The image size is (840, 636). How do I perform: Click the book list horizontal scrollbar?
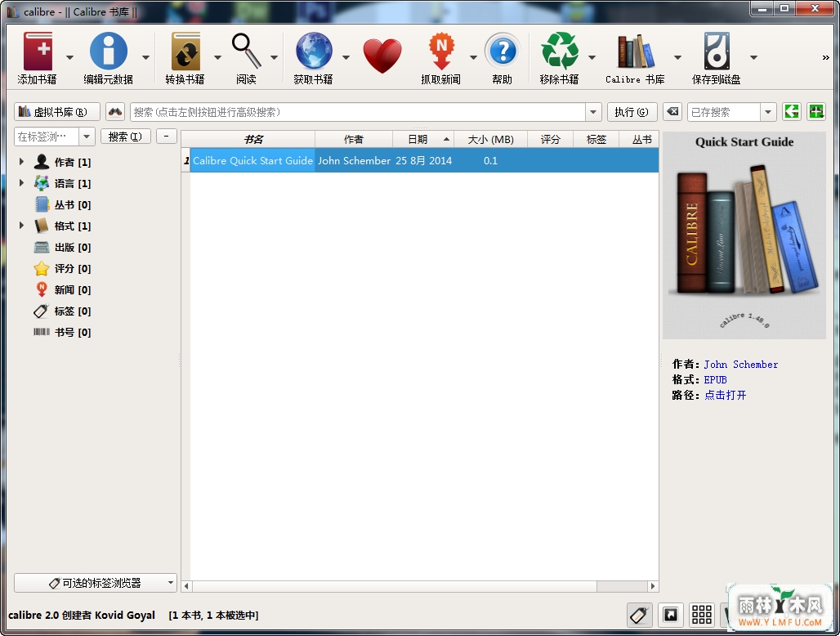point(394,585)
